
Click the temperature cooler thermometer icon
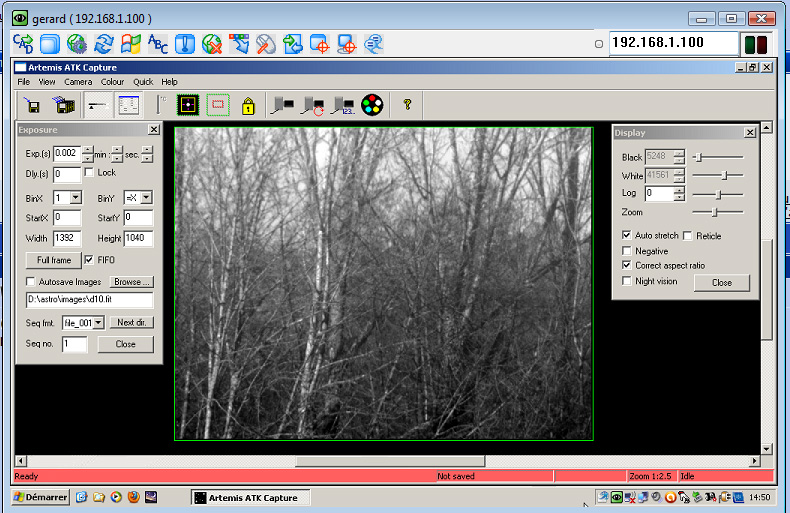coord(161,105)
